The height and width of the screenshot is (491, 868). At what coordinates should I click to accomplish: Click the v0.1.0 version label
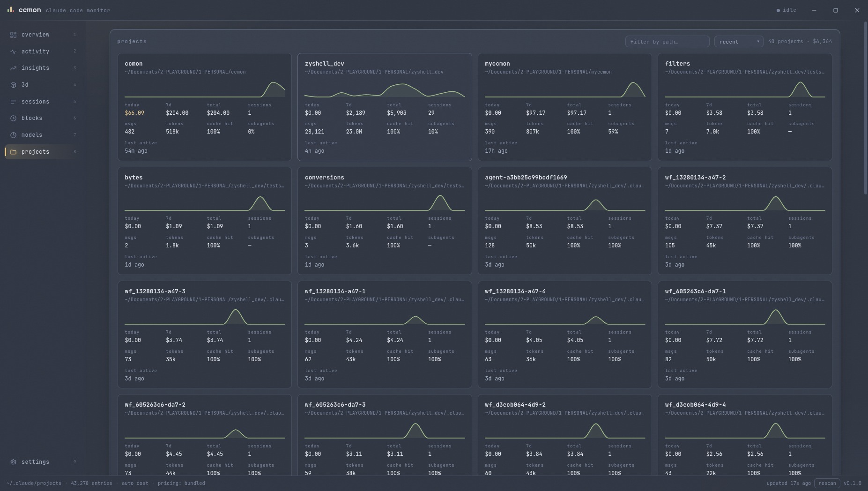(853, 484)
